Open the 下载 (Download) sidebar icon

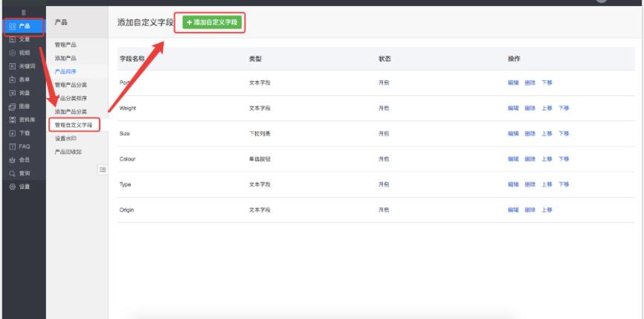12,133
